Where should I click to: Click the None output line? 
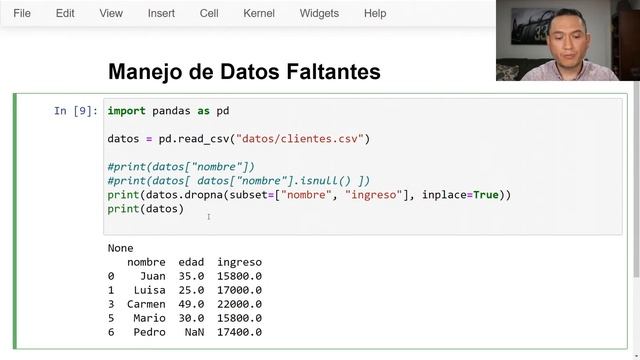120,248
